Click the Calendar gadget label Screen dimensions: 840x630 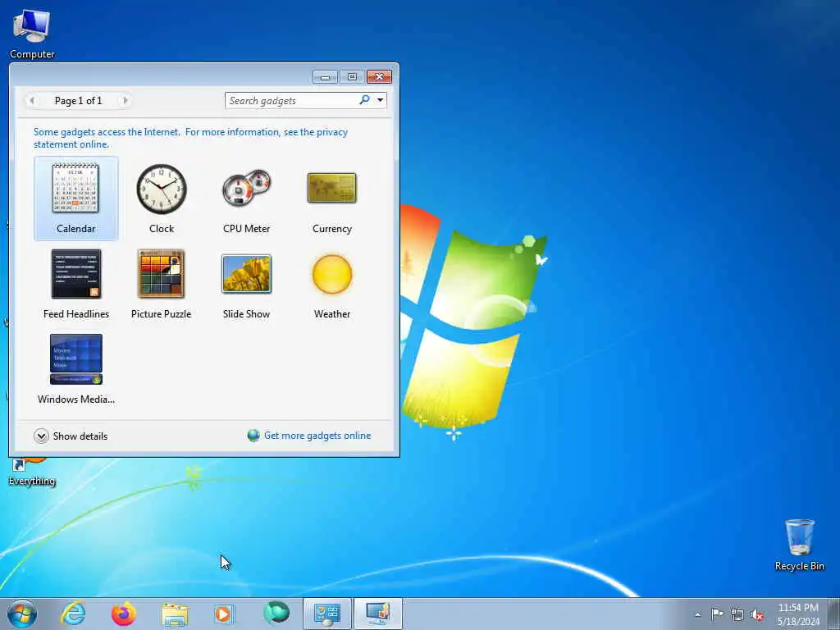coord(75,229)
